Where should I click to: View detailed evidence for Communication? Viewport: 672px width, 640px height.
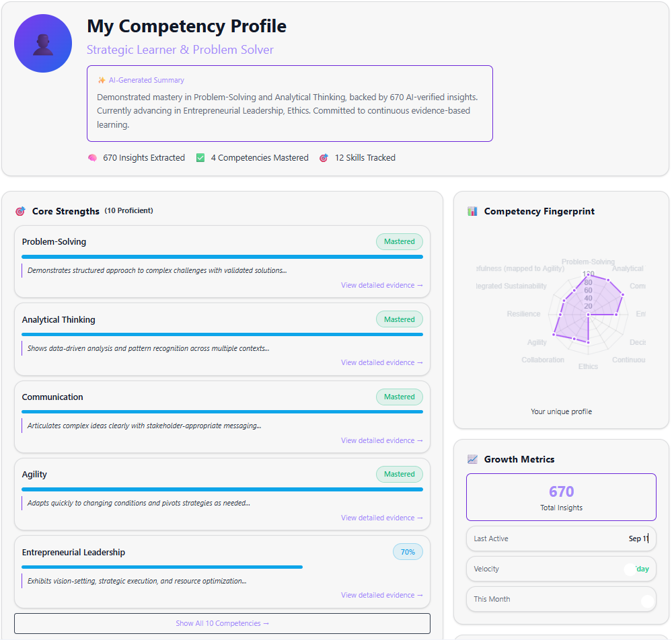click(381, 440)
